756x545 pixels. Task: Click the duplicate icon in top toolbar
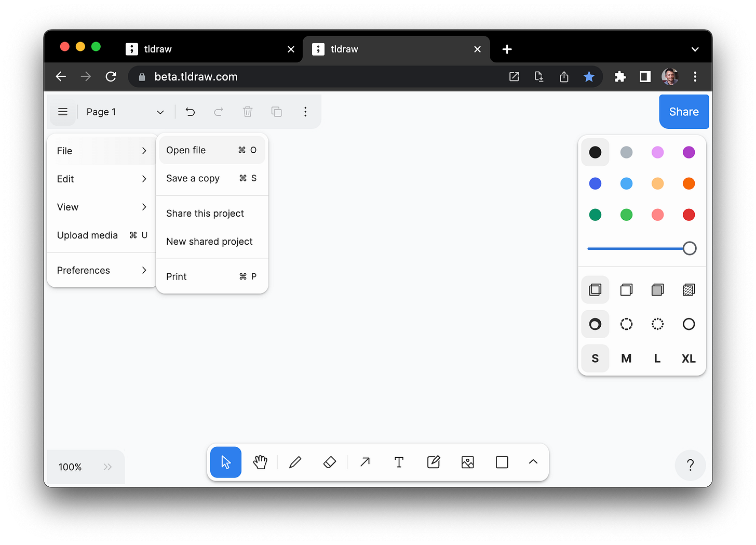tap(277, 112)
